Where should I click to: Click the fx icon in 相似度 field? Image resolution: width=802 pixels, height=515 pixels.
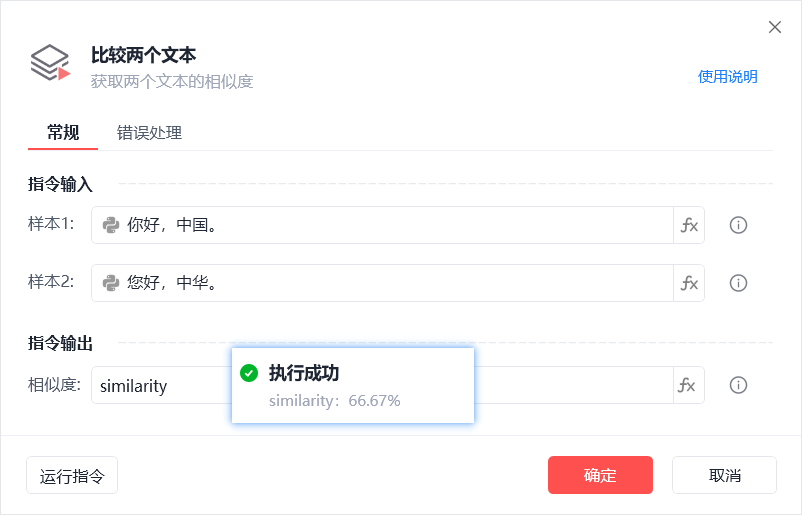pyautogui.click(x=687, y=385)
